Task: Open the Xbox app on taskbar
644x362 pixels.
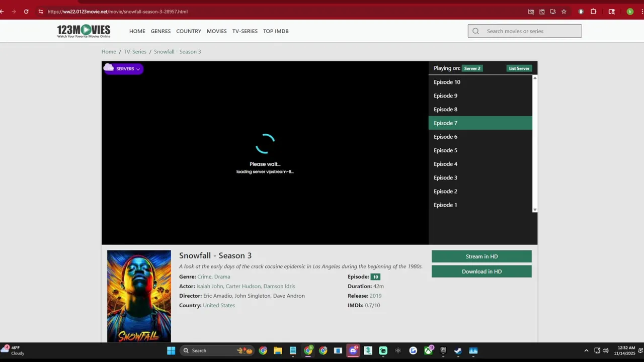Action: tap(428, 350)
